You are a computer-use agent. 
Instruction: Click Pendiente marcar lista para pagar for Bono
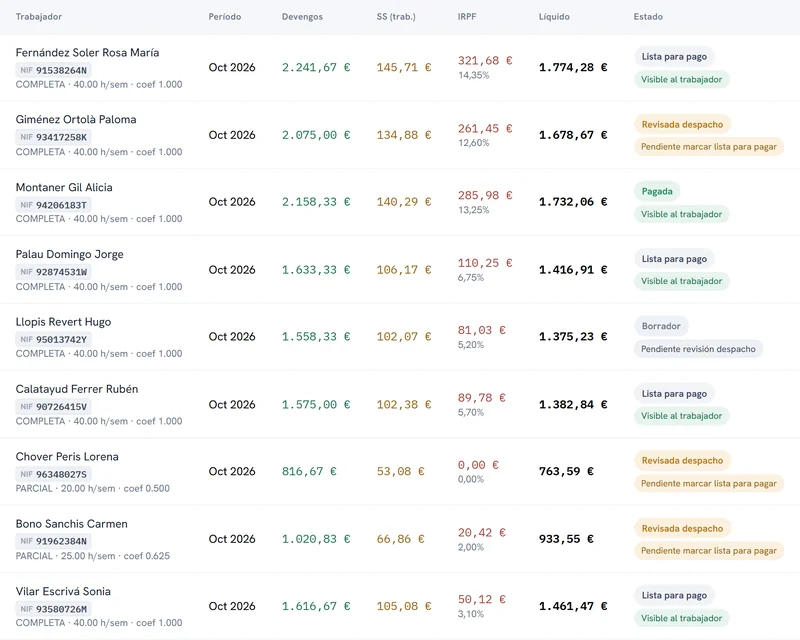709,551
